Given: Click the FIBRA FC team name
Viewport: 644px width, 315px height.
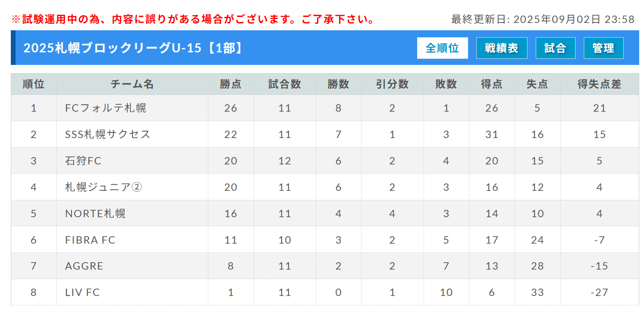Looking at the screenshot, I should pos(91,240).
